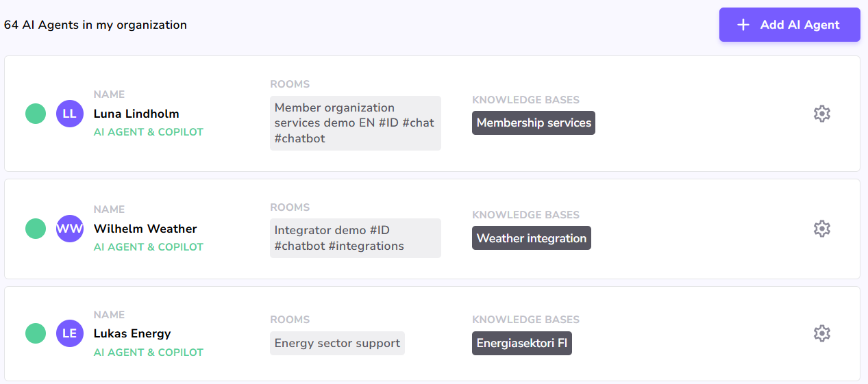Click the Luna Lindholm agent name

tap(136, 114)
